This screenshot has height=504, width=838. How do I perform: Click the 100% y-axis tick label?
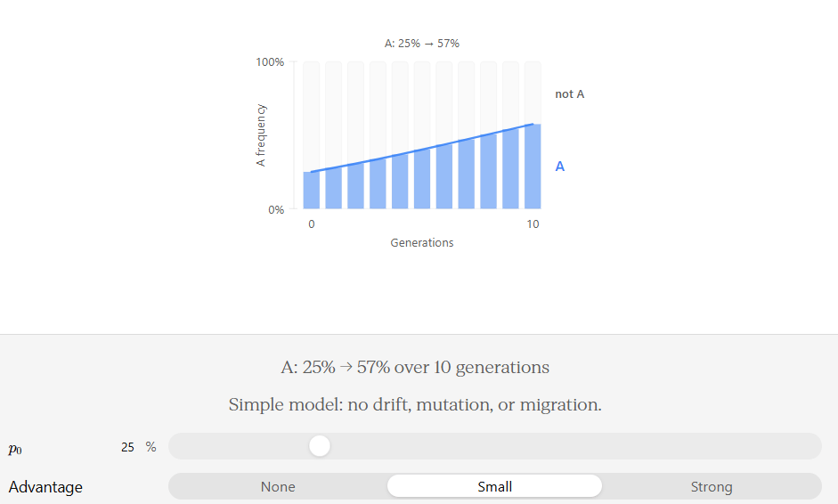(x=270, y=62)
